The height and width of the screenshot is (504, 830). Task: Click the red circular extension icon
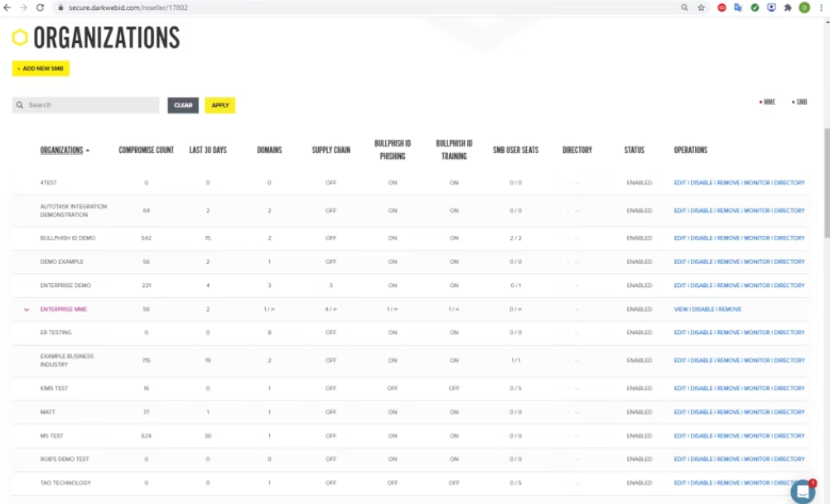(721, 7)
